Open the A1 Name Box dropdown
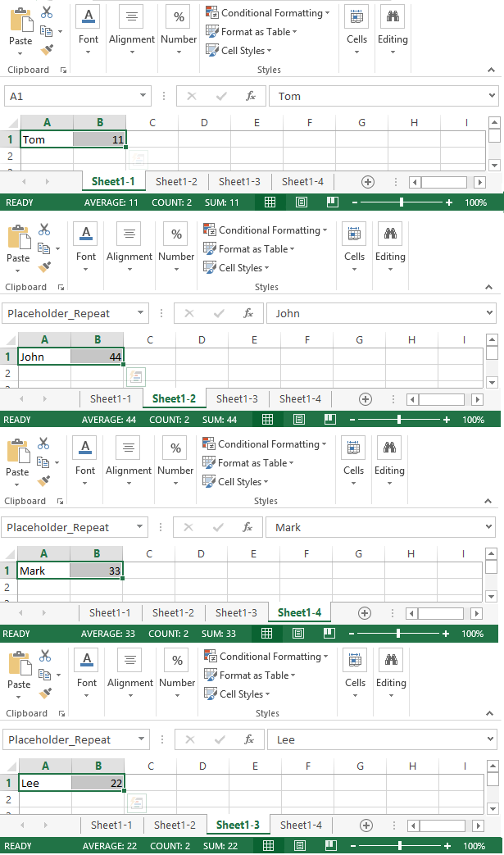The height and width of the screenshot is (855, 504). click(143, 95)
